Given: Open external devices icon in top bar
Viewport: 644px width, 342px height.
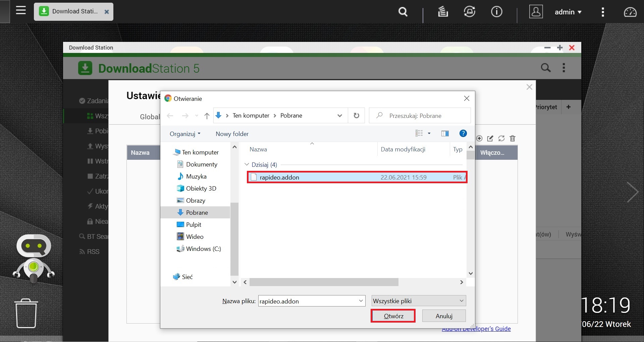Looking at the screenshot, I should pos(470,12).
